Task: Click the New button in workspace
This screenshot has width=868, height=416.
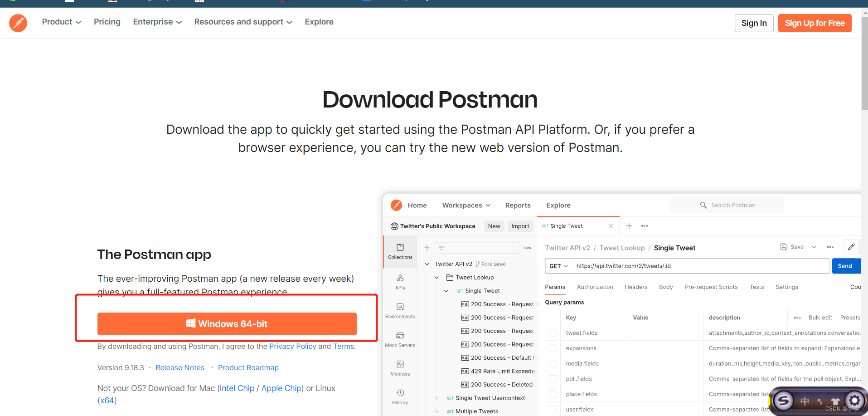Action: [x=494, y=226]
